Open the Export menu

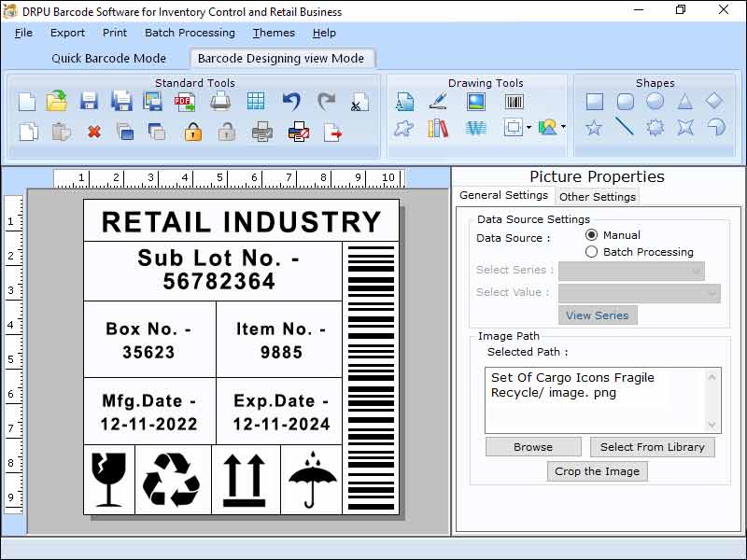[x=67, y=33]
